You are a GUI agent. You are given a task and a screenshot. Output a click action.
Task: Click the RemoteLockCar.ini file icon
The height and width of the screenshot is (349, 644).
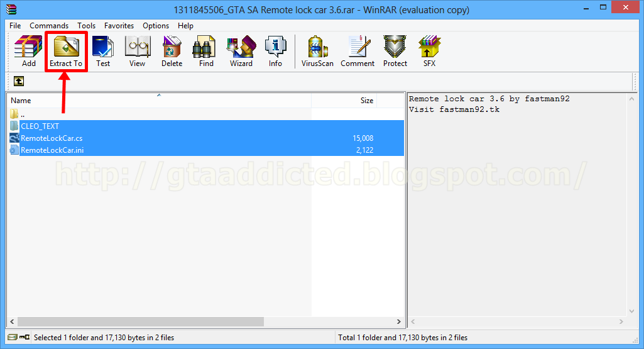(x=14, y=150)
